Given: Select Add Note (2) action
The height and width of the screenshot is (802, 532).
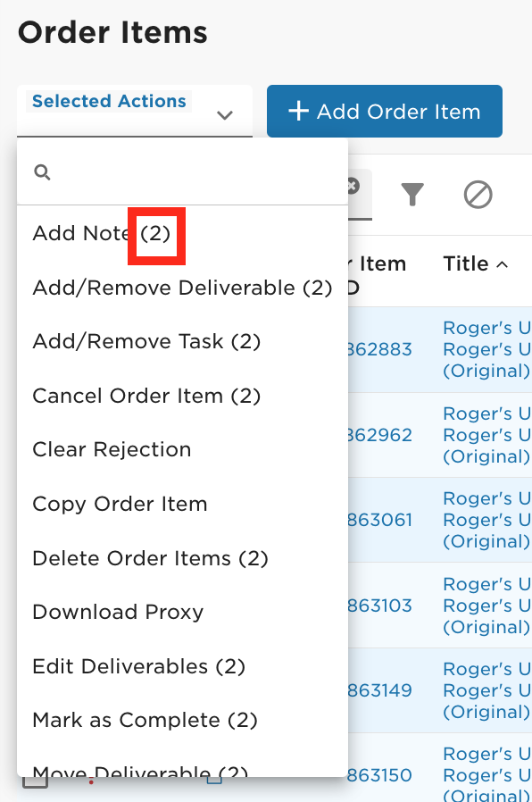Looking at the screenshot, I should (x=101, y=233).
